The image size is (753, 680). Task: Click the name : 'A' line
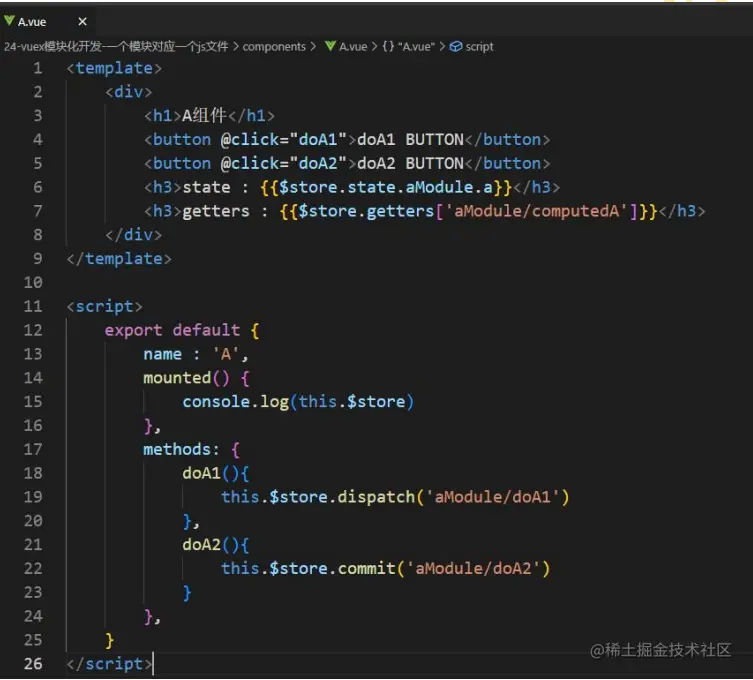point(196,354)
